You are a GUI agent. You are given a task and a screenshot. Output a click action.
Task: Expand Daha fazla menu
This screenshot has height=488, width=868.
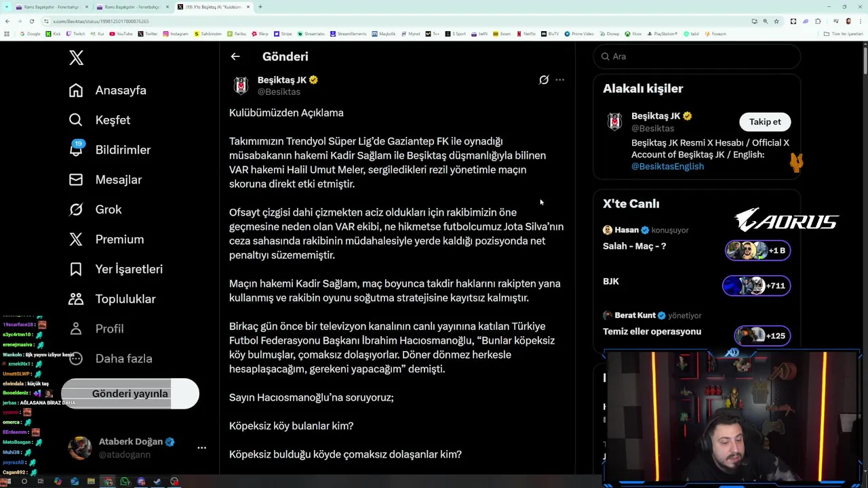111,359
